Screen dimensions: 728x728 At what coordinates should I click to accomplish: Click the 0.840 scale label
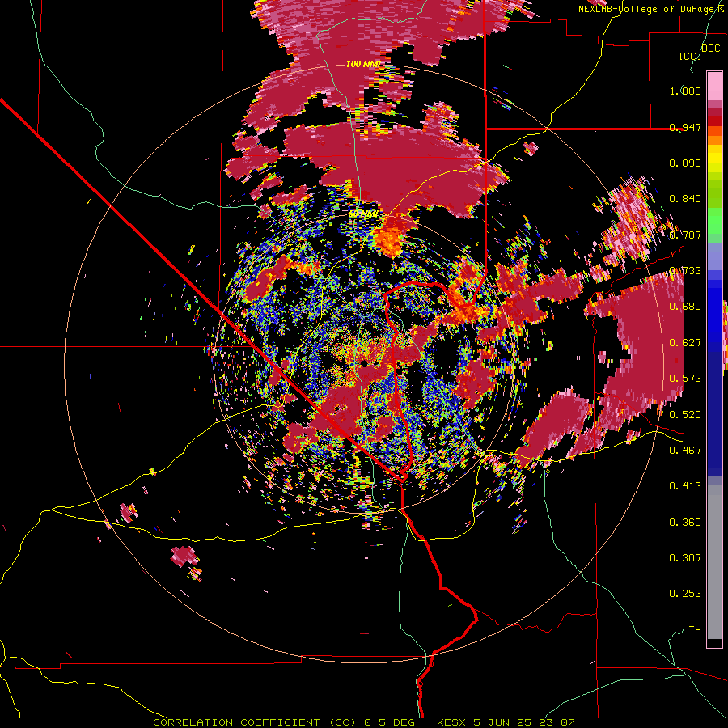pyautogui.click(x=685, y=199)
